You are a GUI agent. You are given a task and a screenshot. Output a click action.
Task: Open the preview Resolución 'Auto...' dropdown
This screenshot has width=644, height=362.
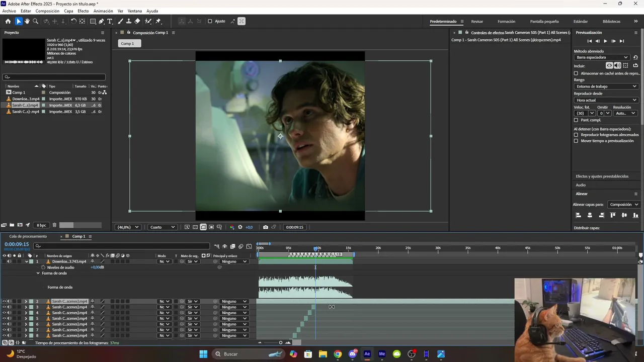point(626,113)
